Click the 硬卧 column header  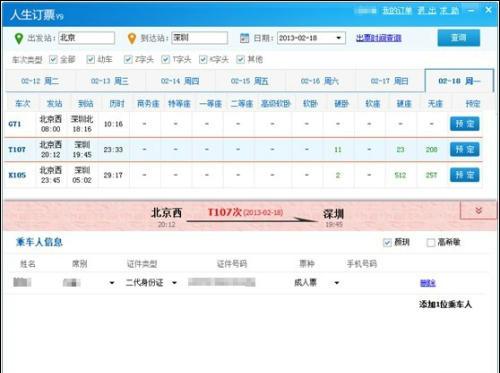341,104
